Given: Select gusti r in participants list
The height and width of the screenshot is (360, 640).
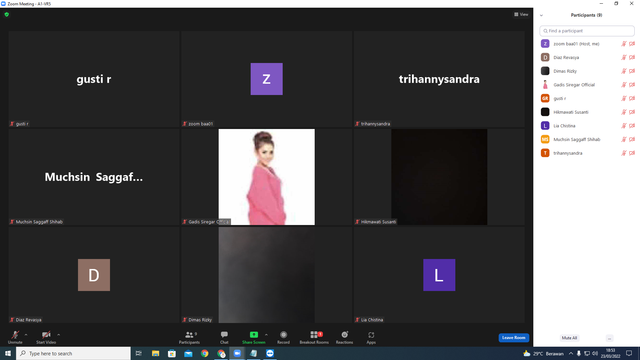Looking at the screenshot, I should pyautogui.click(x=587, y=98).
